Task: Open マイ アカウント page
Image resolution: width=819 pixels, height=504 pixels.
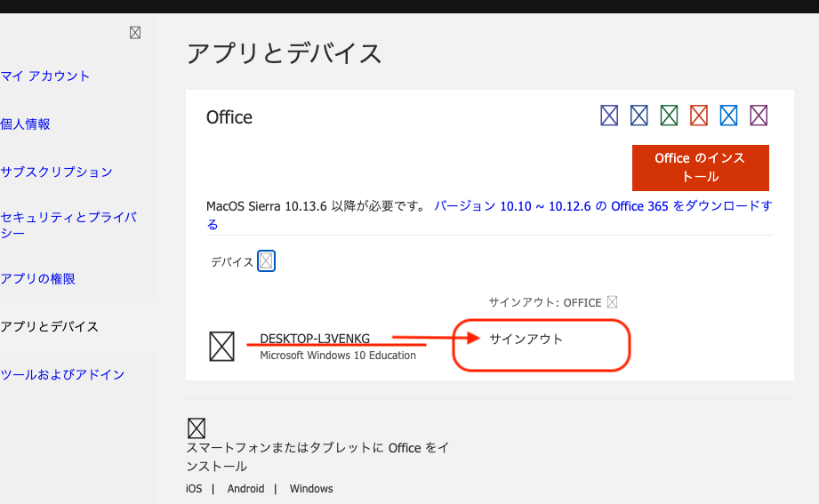Action: point(45,76)
